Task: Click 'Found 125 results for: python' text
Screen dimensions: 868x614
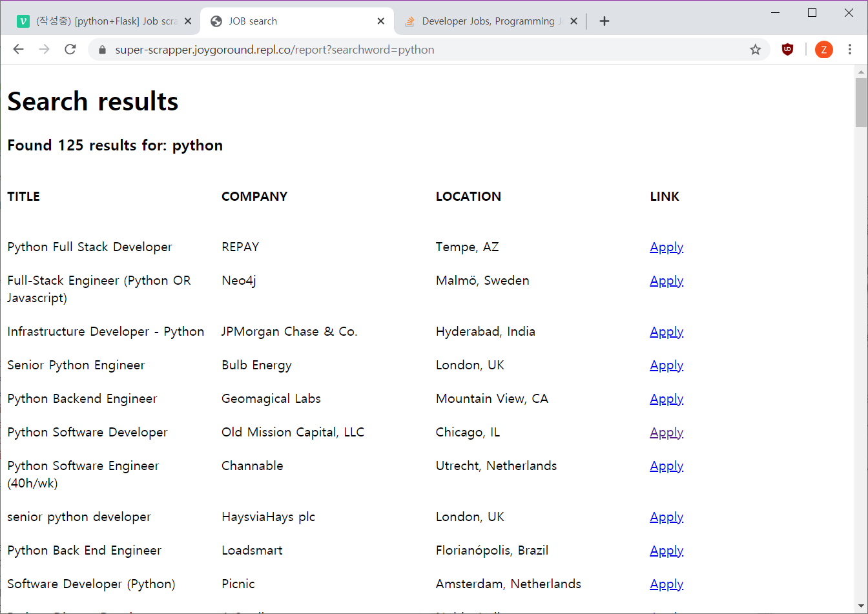Action: 115,145
